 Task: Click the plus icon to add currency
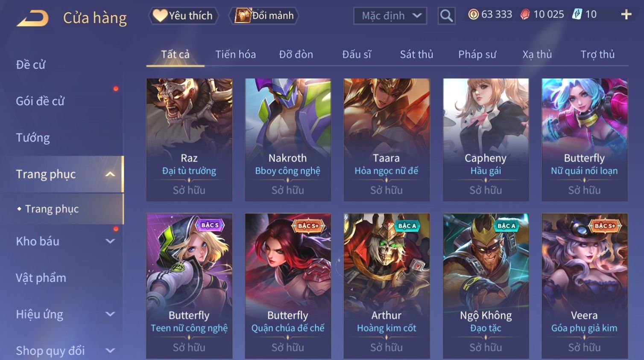tap(626, 15)
